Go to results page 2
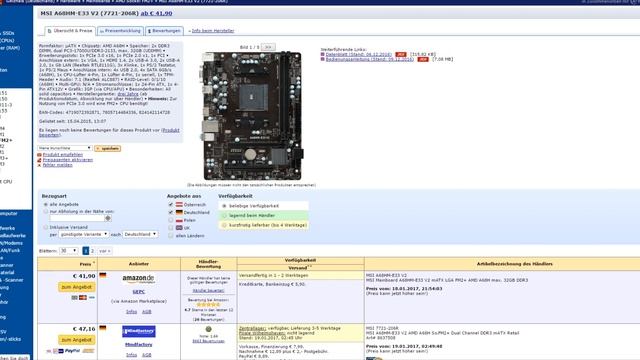This screenshot has width=640, height=360. click(x=93, y=251)
